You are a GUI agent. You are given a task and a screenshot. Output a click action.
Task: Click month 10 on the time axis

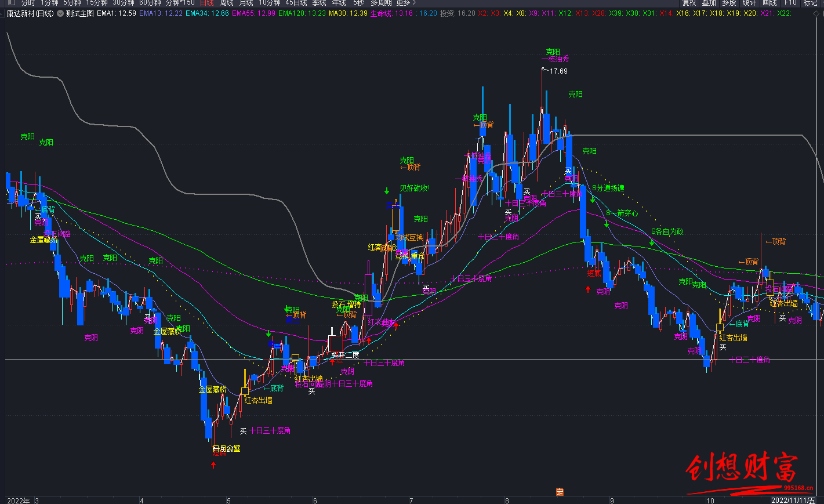(710, 501)
